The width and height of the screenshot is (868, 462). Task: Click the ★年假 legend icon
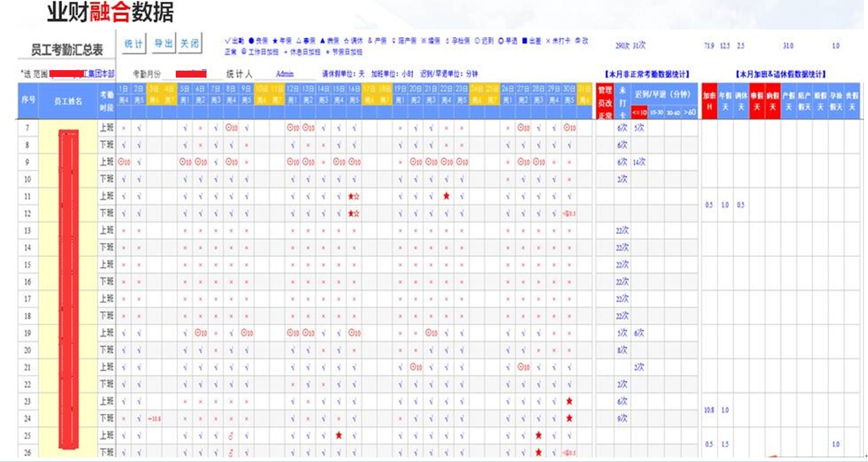click(274, 41)
